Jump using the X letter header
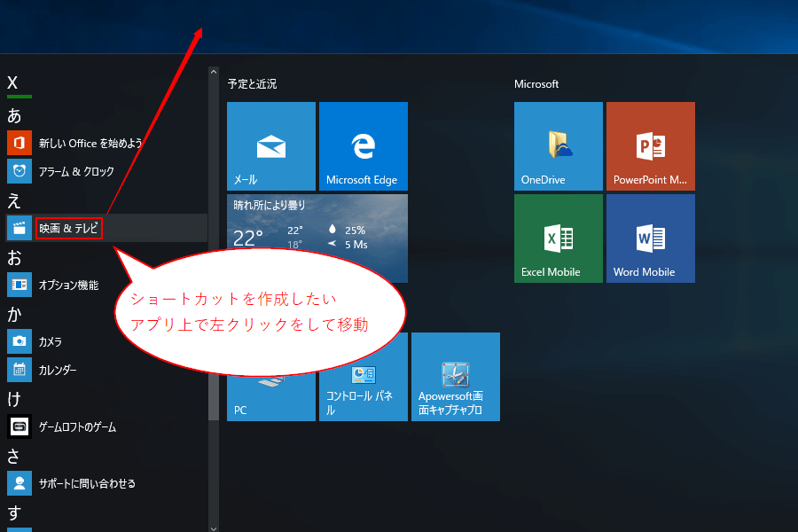The height and width of the screenshot is (532, 798). [x=12, y=82]
